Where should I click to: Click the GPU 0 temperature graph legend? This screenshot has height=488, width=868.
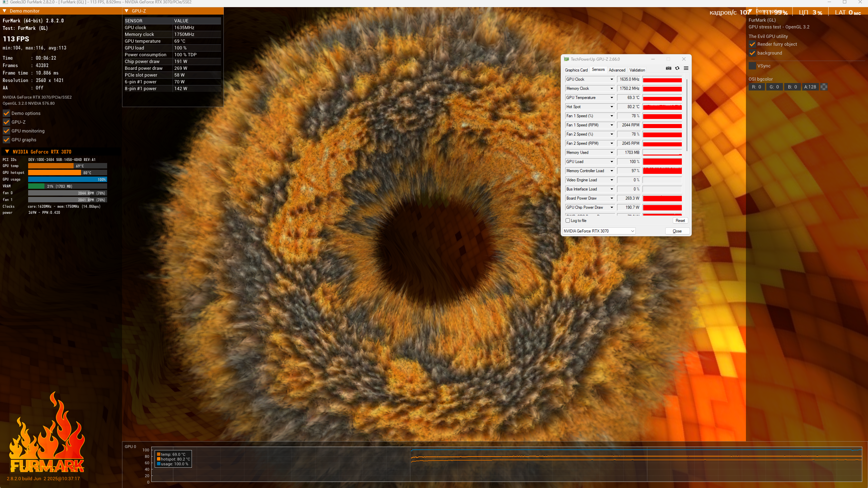[173, 459]
